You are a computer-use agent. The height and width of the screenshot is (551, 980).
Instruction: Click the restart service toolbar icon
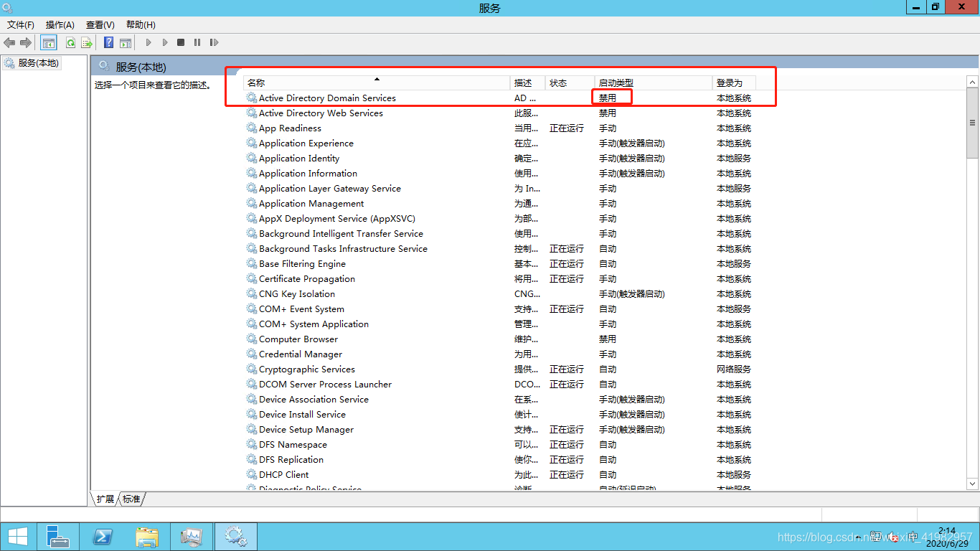tap(214, 43)
